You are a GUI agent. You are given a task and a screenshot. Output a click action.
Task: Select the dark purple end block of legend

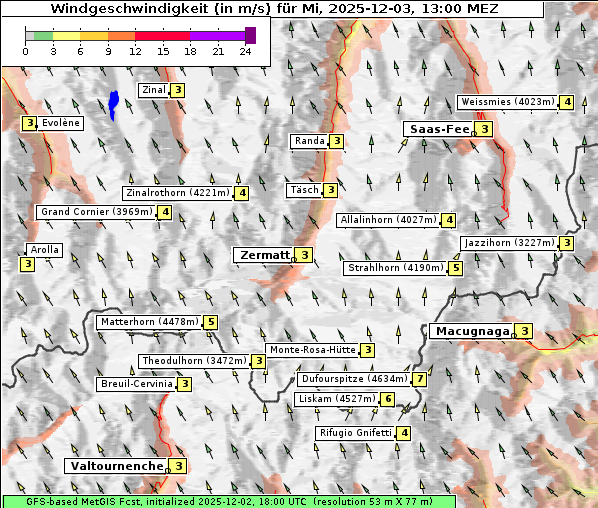click(251, 35)
